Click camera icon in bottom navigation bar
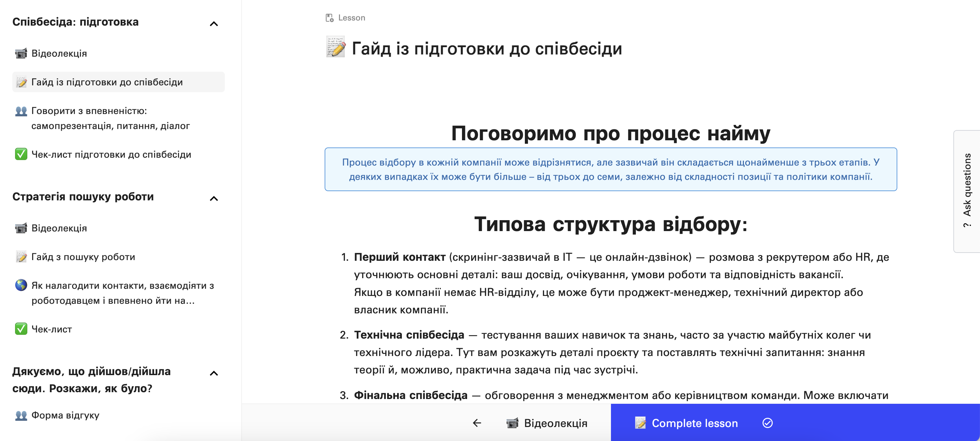The image size is (980, 441). 512,423
